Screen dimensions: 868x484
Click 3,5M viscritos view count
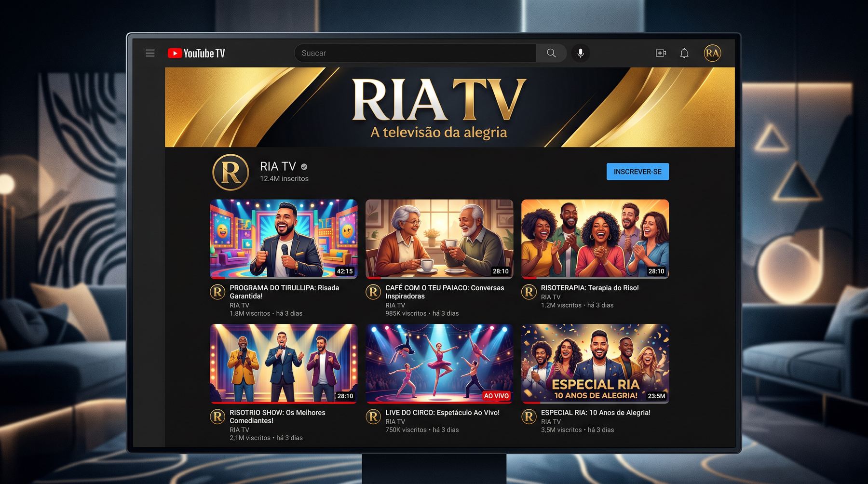point(561,430)
